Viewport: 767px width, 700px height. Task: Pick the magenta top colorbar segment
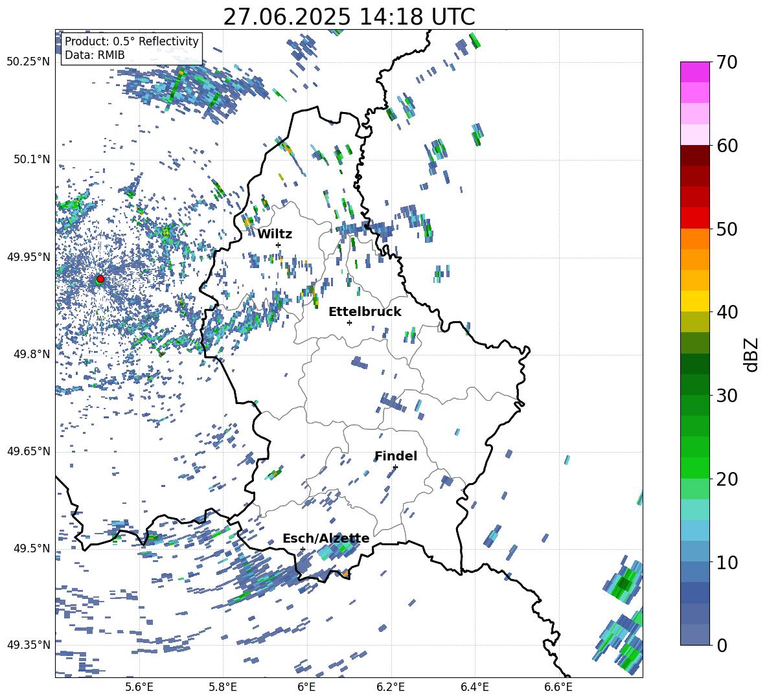[x=694, y=72]
